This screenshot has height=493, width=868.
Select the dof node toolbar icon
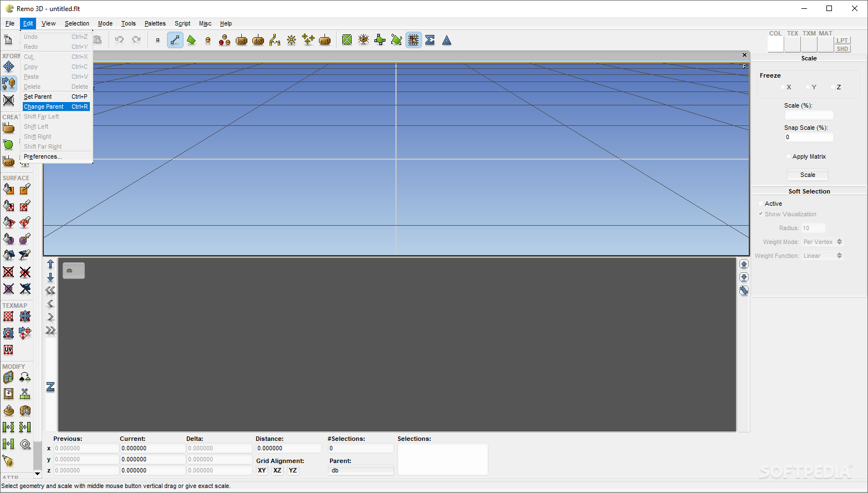tap(258, 40)
